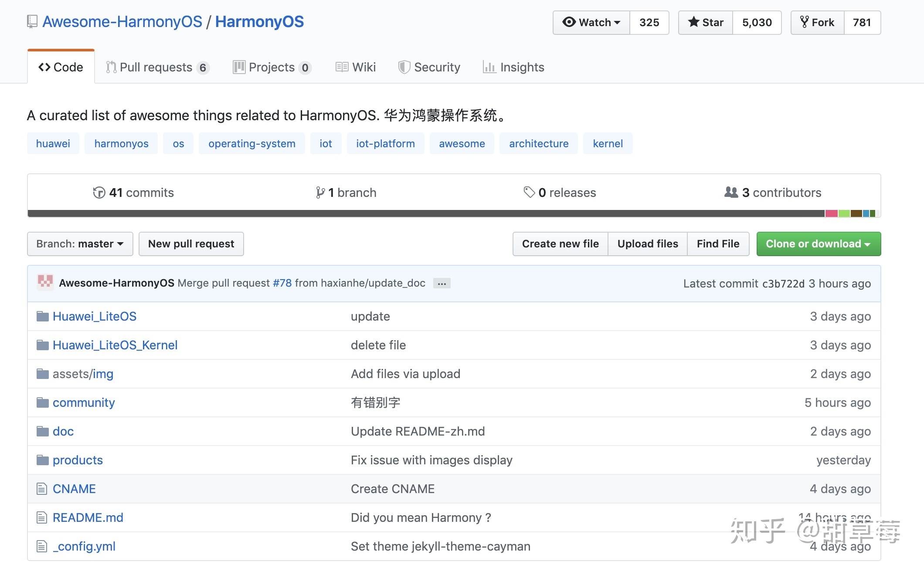The height and width of the screenshot is (568, 924).
Task: Expand the Clone or download menu
Action: pos(819,244)
